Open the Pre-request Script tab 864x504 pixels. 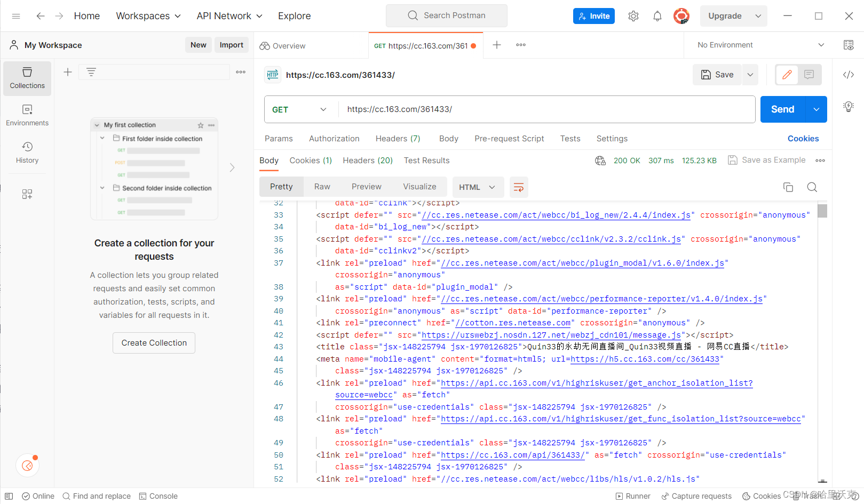[x=509, y=139]
